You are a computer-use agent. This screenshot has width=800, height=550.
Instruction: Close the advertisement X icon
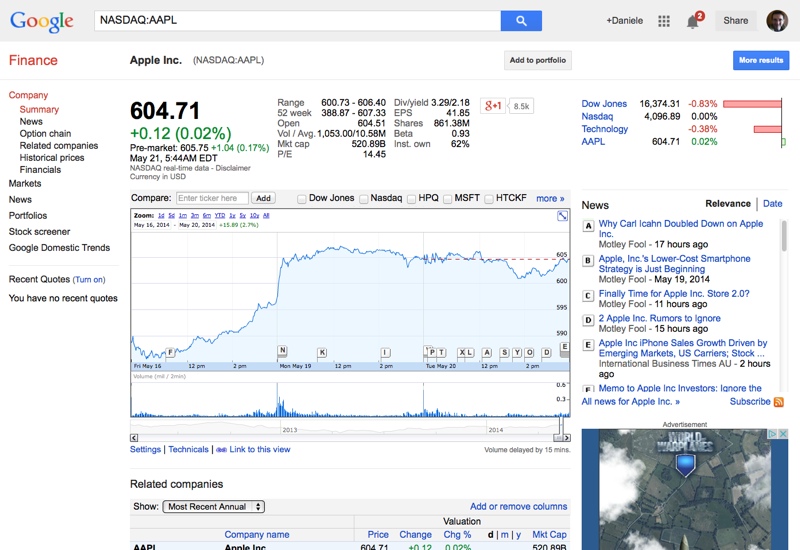tap(783, 434)
